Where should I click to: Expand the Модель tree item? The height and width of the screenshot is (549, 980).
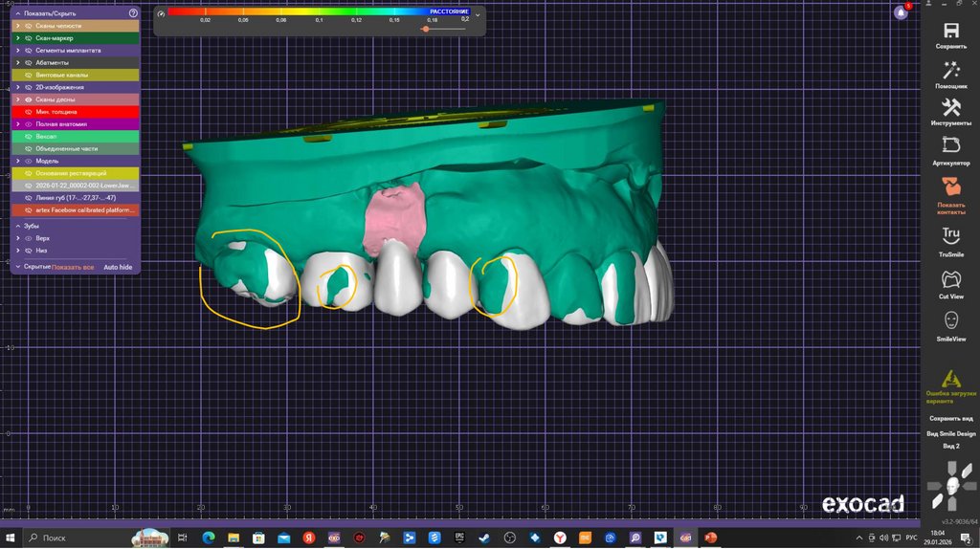17,161
